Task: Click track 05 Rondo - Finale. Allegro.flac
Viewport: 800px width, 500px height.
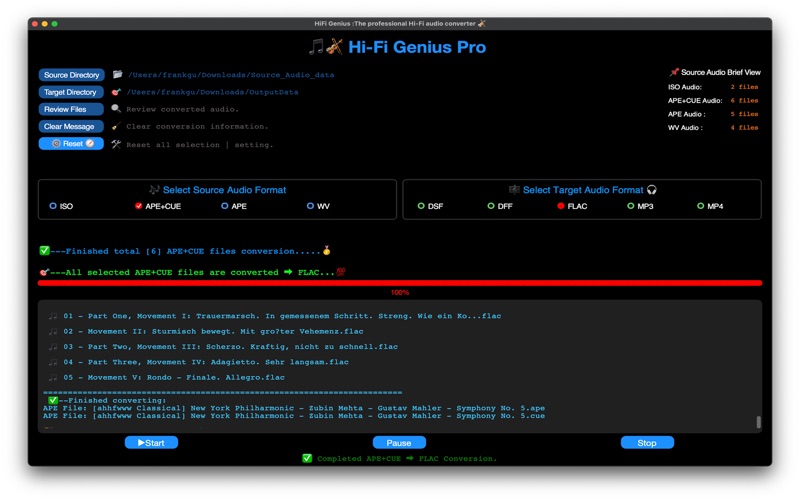Action: (174, 378)
